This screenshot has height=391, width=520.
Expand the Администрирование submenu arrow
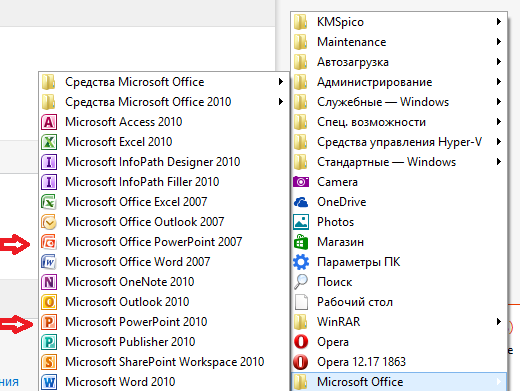[499, 82]
